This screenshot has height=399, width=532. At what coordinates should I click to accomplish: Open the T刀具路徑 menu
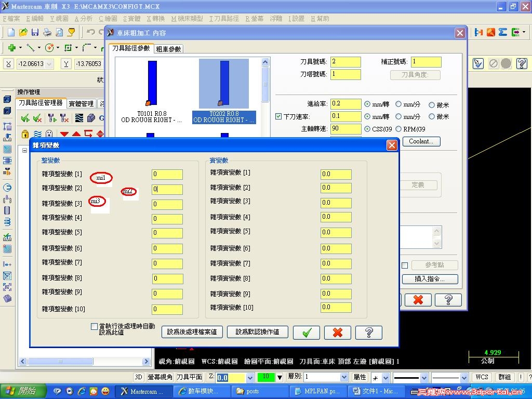pyautogui.click(x=224, y=19)
